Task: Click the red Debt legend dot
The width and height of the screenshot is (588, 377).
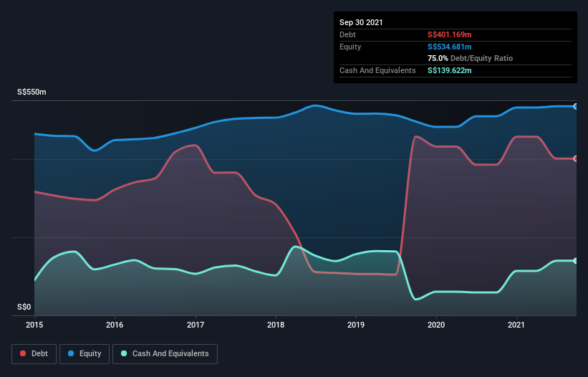Action: (x=23, y=353)
